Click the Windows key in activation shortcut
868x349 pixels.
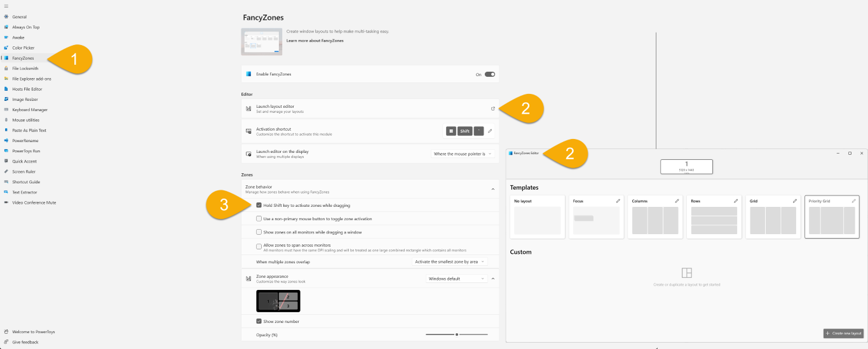coord(451,131)
